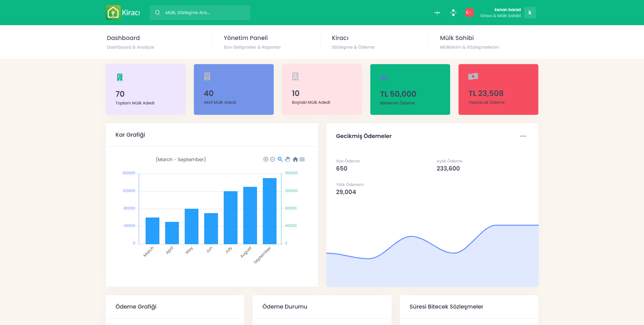
Task: Select the magnifier selection zoom tool
Action: pos(280,159)
